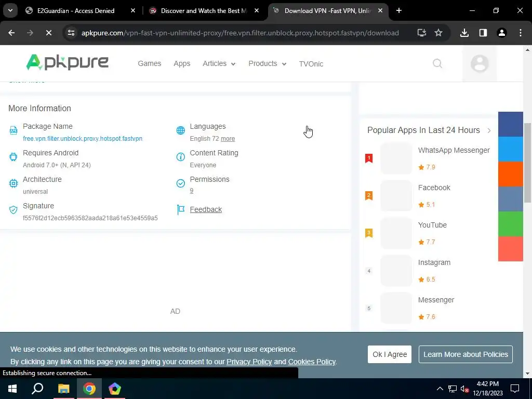Image resolution: width=532 pixels, height=399 pixels.
Task: Open the TVOnic menu link
Action: click(x=311, y=64)
